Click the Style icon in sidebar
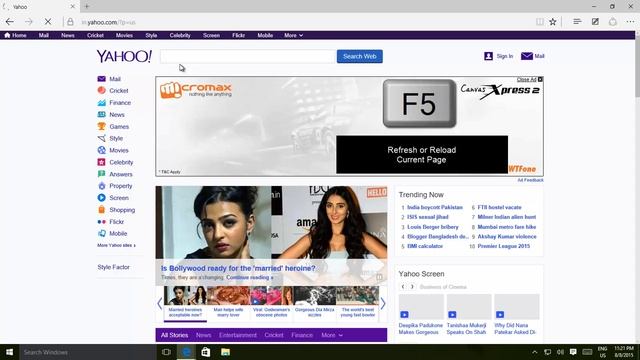The width and height of the screenshot is (640, 360). [102, 138]
